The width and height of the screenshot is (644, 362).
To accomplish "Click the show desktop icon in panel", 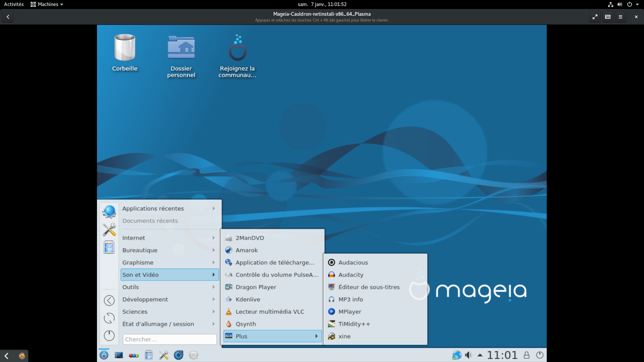I will 119,355.
